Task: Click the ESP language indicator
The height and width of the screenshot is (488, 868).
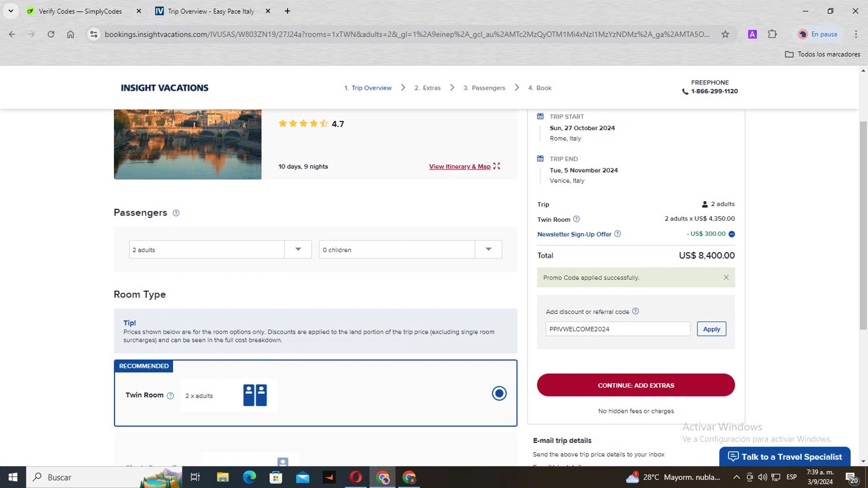Action: 792,477
